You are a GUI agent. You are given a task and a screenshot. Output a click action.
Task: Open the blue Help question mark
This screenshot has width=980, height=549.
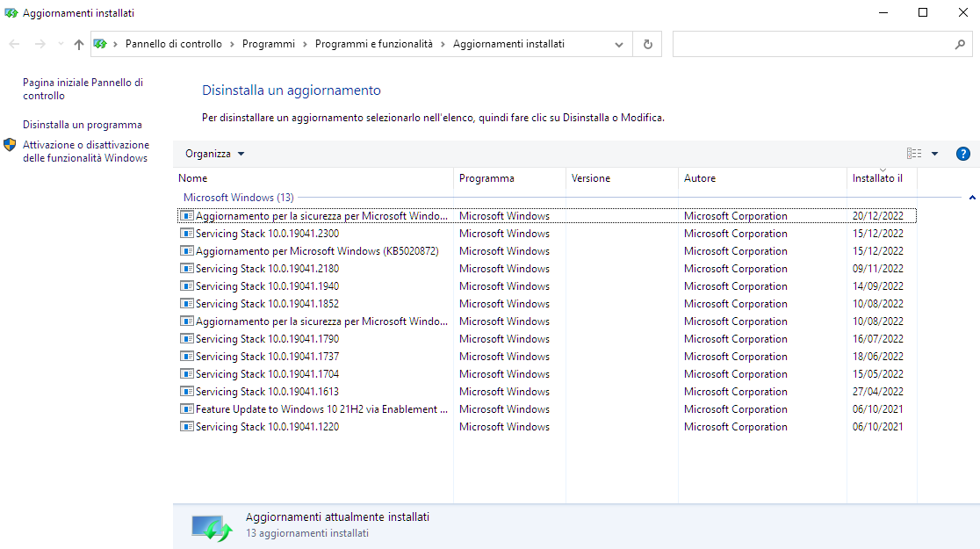(963, 154)
